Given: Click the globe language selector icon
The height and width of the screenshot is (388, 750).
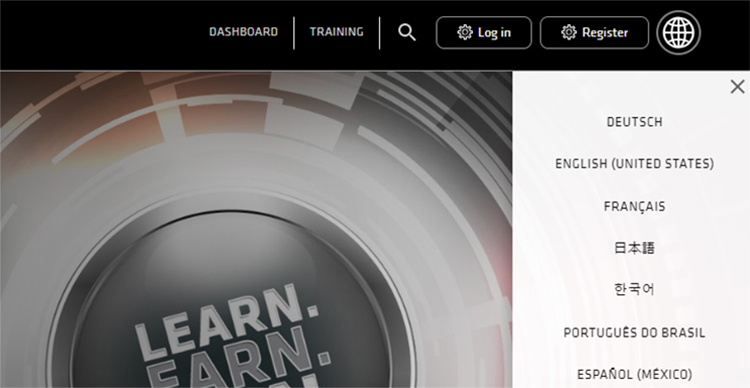Looking at the screenshot, I should (678, 33).
